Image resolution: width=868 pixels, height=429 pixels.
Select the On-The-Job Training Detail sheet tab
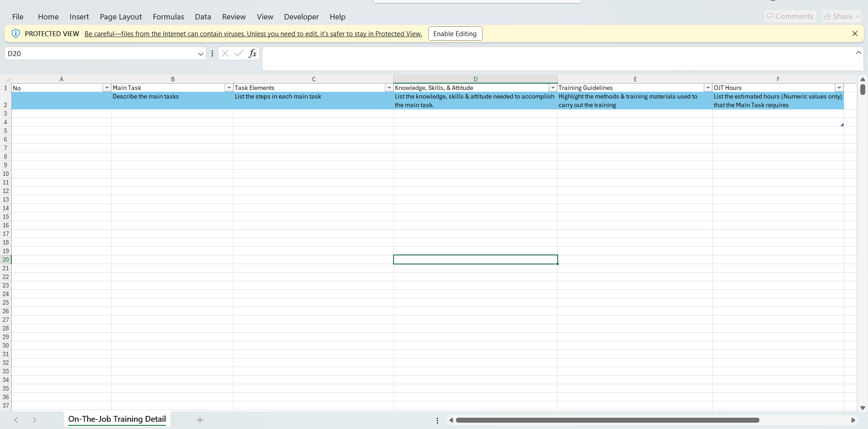click(x=116, y=419)
